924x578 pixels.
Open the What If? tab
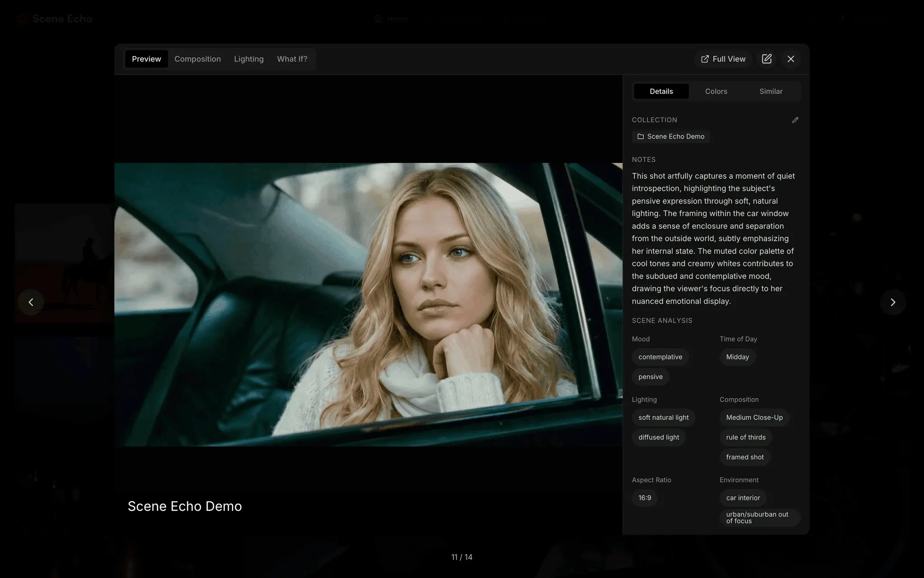292,59
